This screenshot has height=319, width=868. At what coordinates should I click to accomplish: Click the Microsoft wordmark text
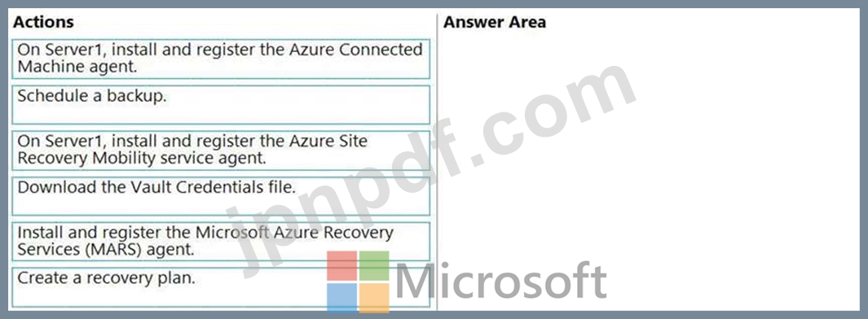(501, 280)
